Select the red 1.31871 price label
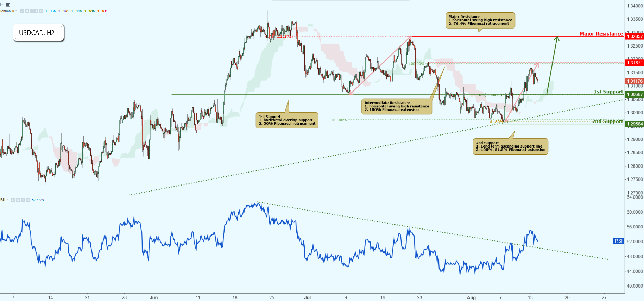Screen dimensions: 644x301 pyautogui.click(x=634, y=63)
